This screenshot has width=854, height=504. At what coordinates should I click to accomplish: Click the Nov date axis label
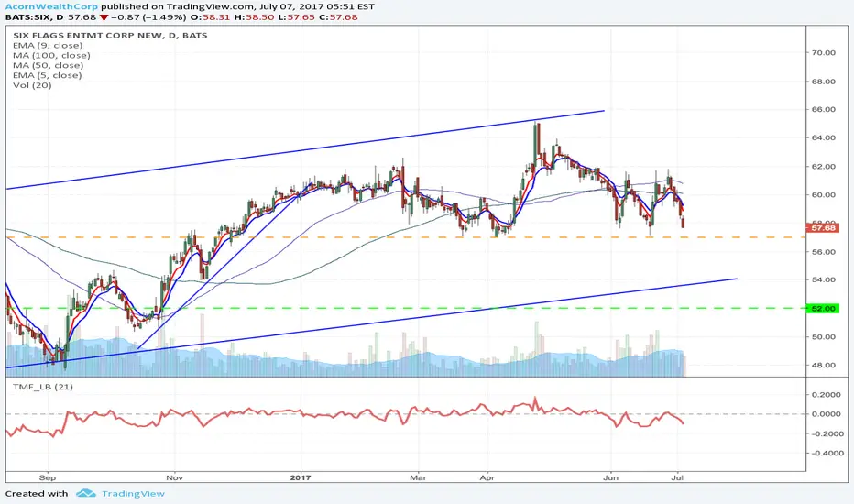point(174,477)
